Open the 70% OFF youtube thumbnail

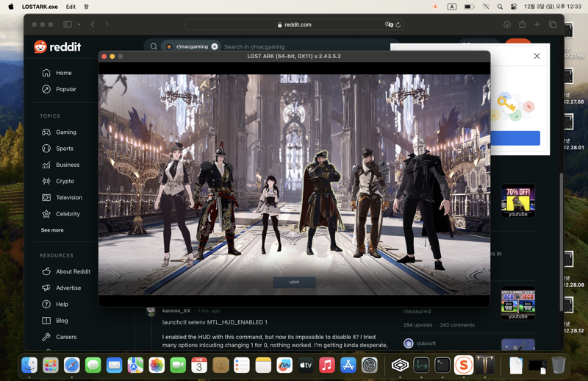(518, 201)
